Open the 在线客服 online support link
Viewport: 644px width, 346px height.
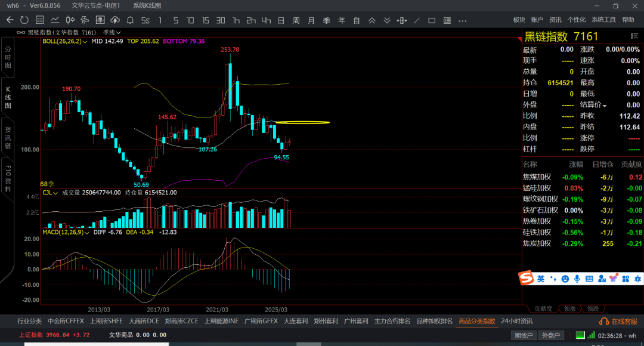click(x=618, y=322)
